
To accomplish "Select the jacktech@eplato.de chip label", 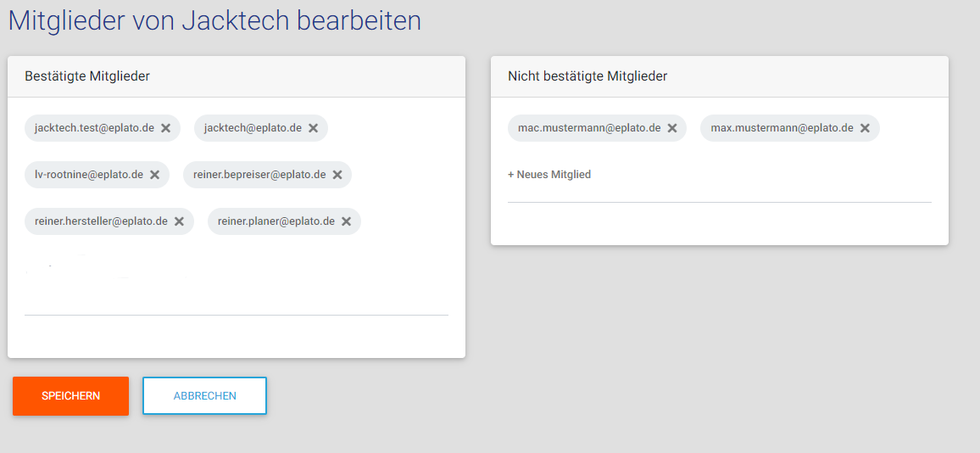I will pos(253,128).
